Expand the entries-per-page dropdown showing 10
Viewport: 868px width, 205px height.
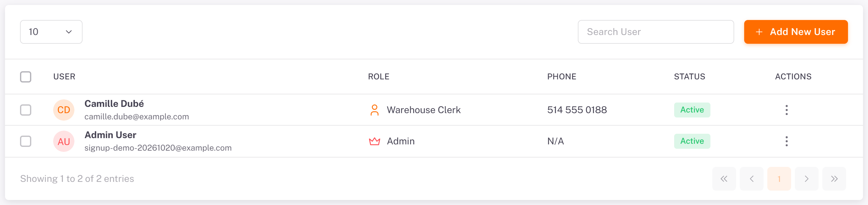tap(51, 32)
